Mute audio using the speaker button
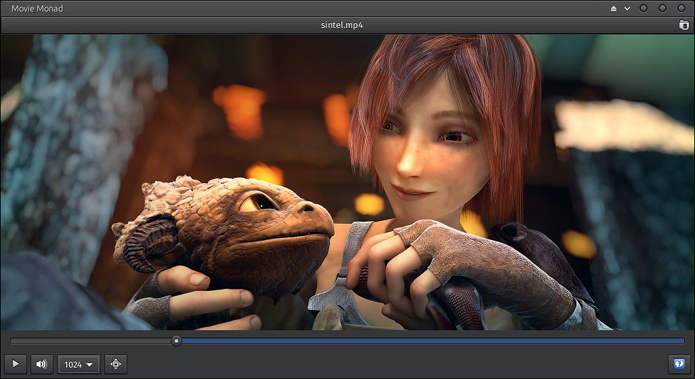695x379 pixels. click(x=42, y=364)
